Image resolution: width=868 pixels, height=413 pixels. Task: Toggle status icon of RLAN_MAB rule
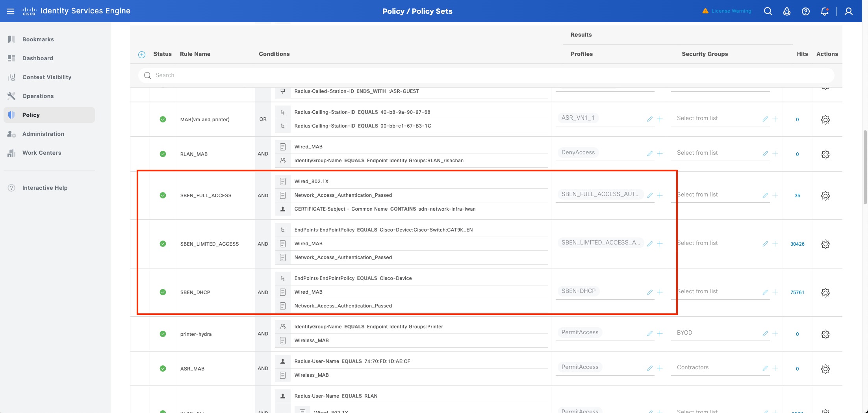click(163, 154)
